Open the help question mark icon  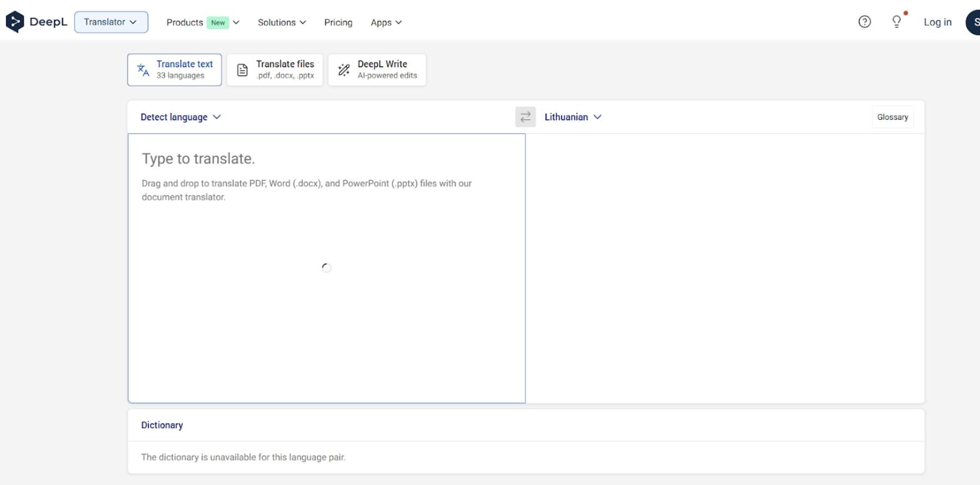864,22
